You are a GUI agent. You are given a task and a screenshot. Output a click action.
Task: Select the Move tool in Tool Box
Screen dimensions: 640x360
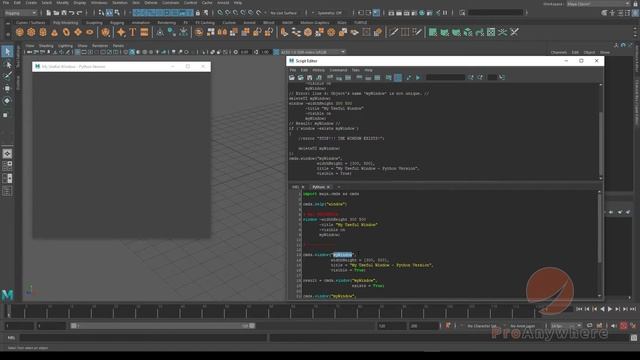pyautogui.click(x=7, y=88)
